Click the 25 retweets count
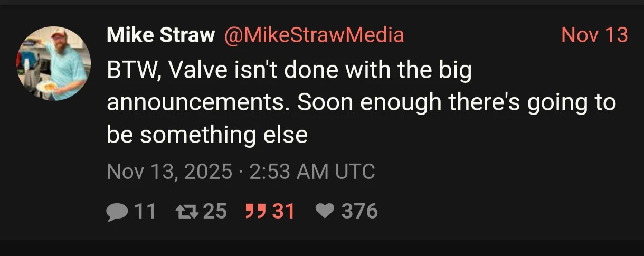Screen dimensions: 644x256 (215, 212)
